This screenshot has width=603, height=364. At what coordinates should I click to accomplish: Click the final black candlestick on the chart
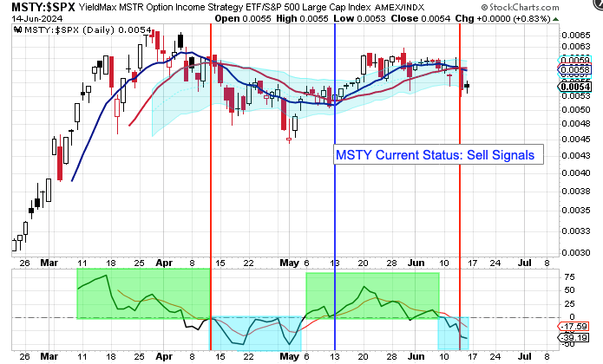click(x=468, y=85)
